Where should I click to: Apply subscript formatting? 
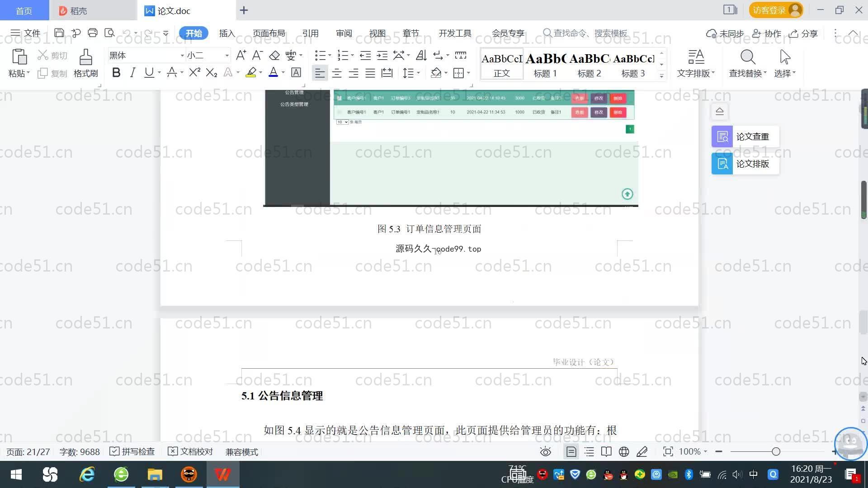point(211,73)
